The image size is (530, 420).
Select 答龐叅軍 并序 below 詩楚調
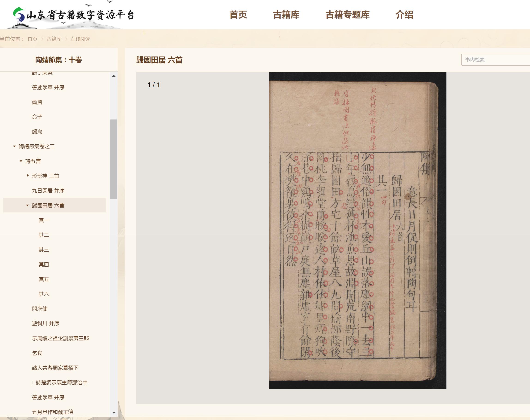tap(48, 397)
